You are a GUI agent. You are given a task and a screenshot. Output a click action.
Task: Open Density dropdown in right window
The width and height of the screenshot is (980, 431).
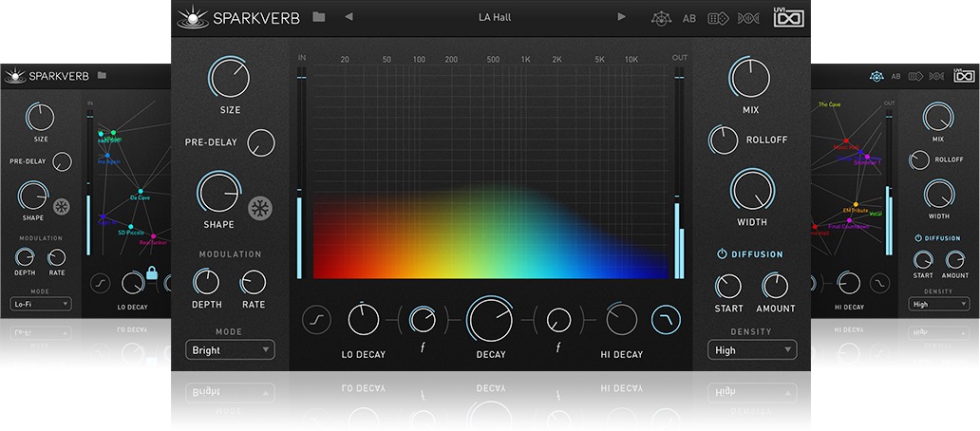click(939, 304)
